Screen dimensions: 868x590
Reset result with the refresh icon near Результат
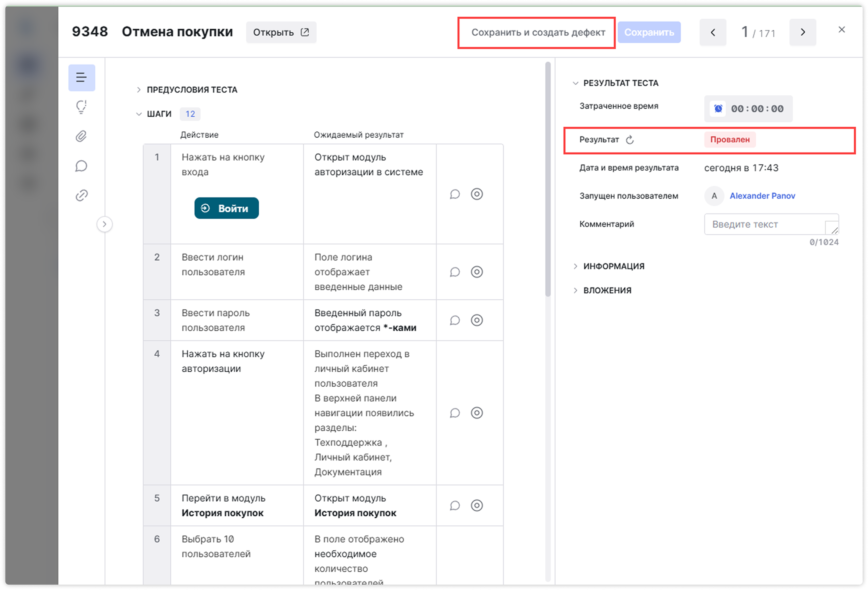point(630,140)
